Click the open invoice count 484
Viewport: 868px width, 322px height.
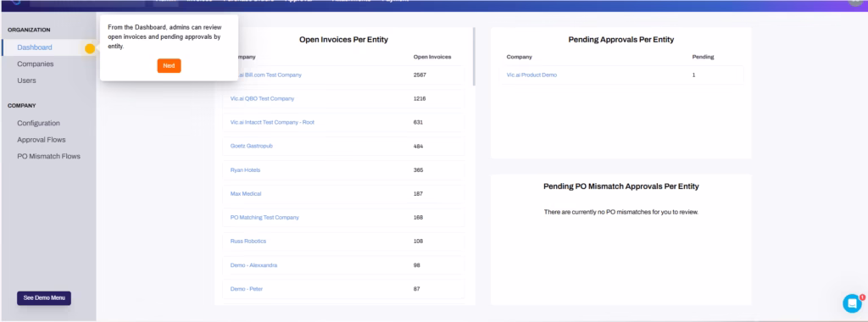coord(419,146)
